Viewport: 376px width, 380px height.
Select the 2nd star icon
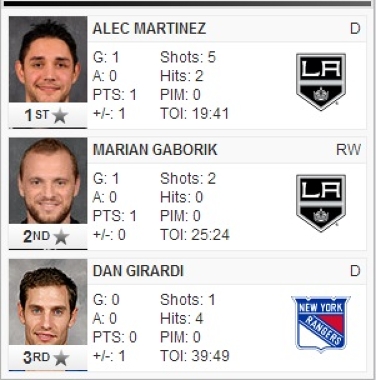61,237
